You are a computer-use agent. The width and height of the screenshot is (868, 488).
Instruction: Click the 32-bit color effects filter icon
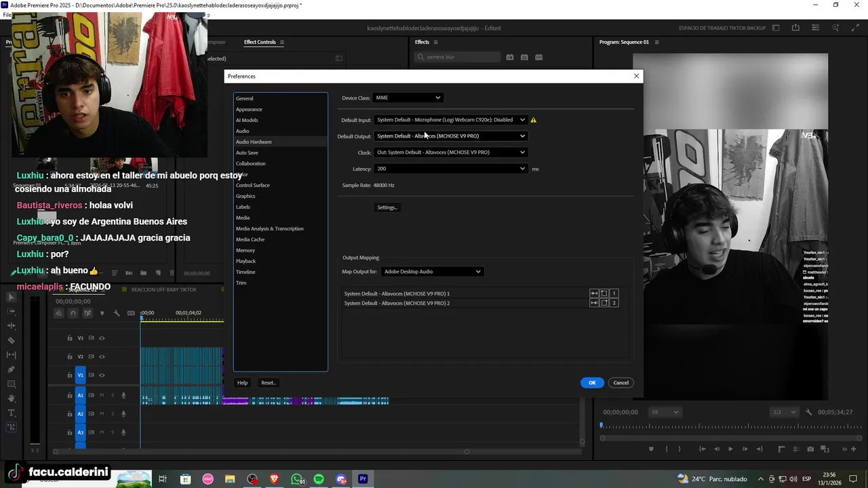(524, 57)
